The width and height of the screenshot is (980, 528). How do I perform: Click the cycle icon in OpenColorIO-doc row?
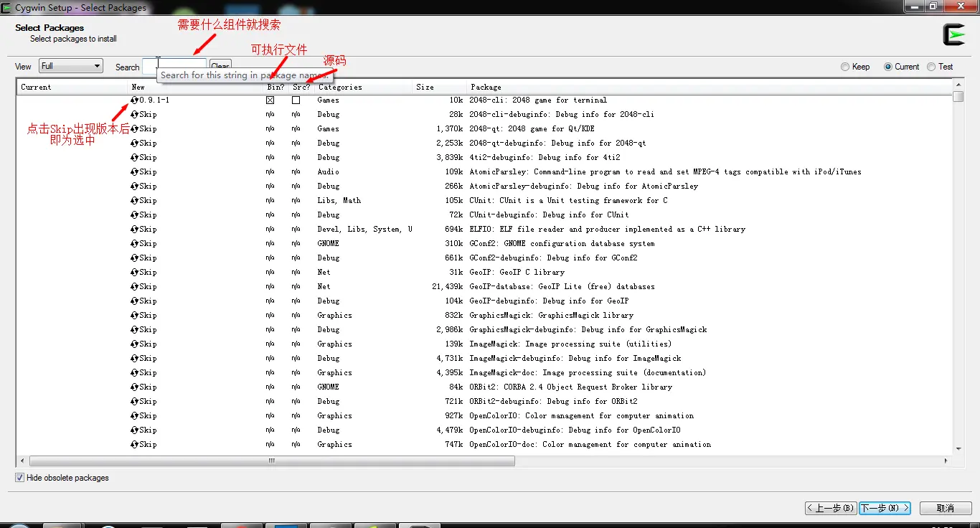coord(134,444)
